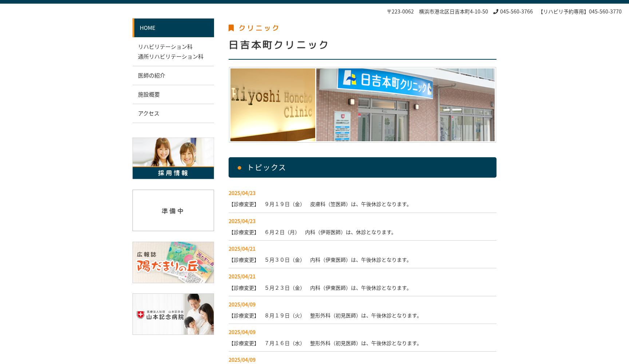Go to 医師の紹介 page

pos(151,76)
